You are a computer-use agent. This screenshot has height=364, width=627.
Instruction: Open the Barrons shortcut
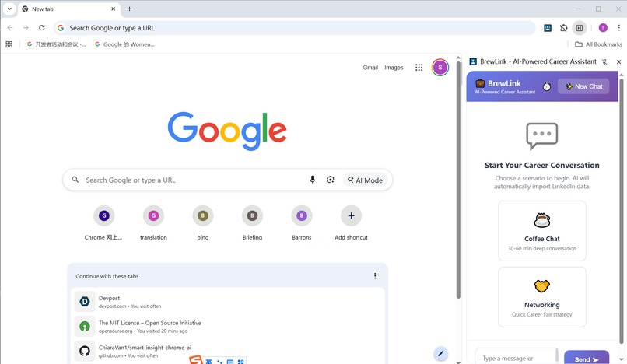302,223
